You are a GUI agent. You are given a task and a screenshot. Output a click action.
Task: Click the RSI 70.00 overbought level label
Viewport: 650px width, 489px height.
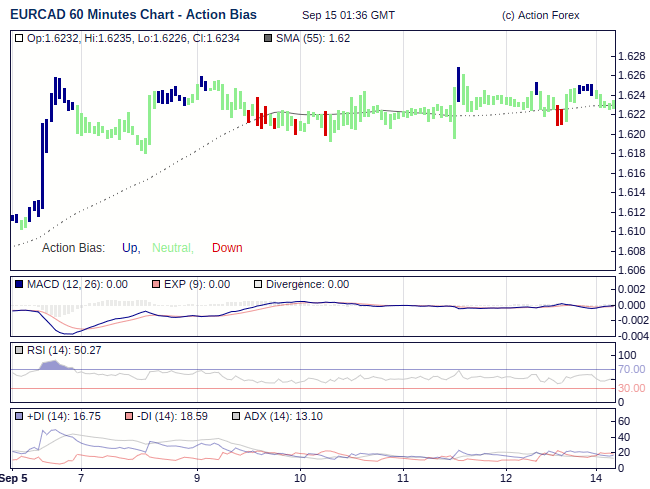point(631,369)
